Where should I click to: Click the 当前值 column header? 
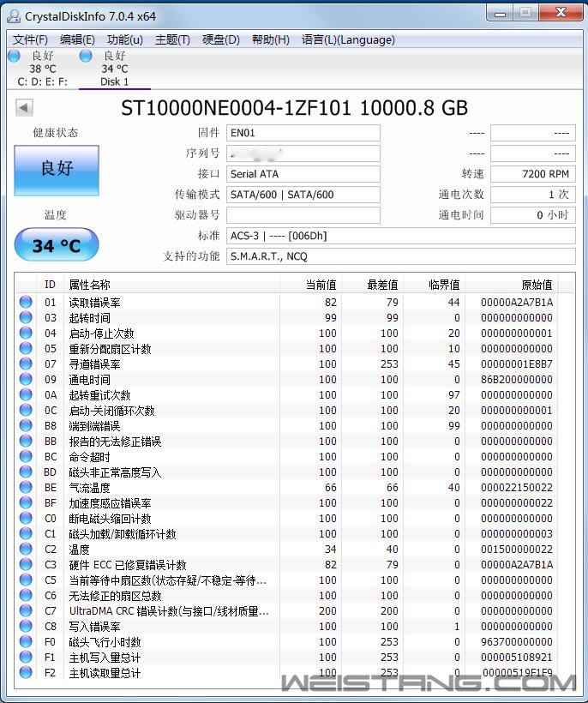click(310, 285)
